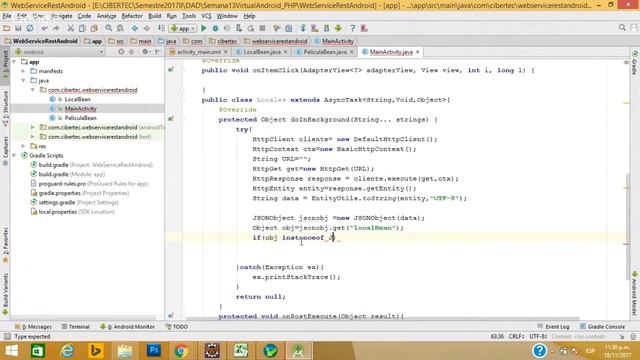Click the Replace toolbar icon
The image size is (640, 360).
pos(120,28)
